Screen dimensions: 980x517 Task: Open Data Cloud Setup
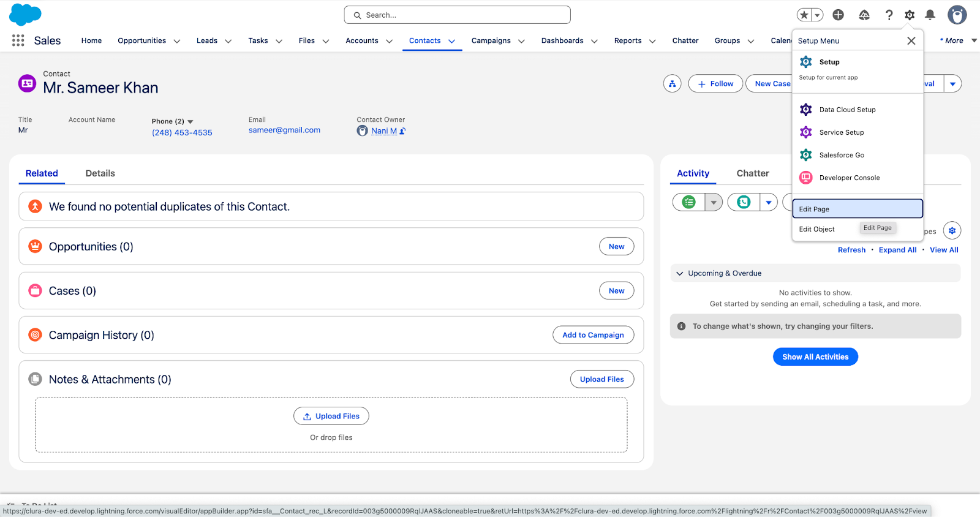pyautogui.click(x=858, y=110)
